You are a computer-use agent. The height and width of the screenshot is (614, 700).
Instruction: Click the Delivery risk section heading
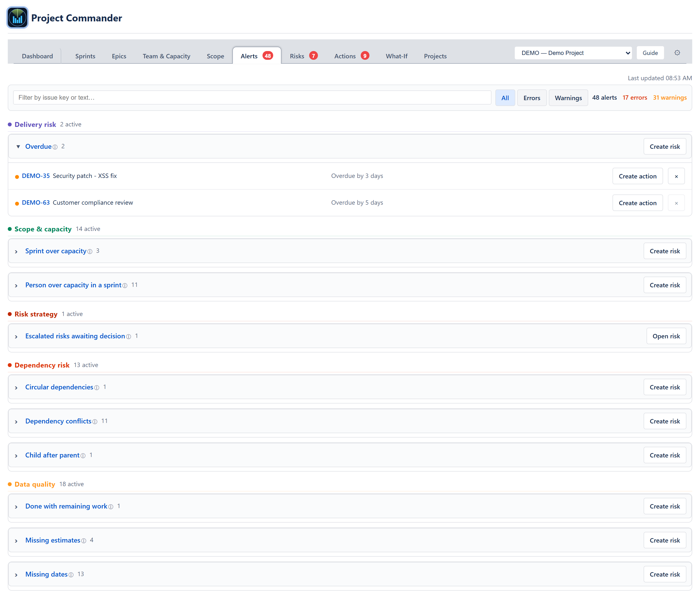35,124
